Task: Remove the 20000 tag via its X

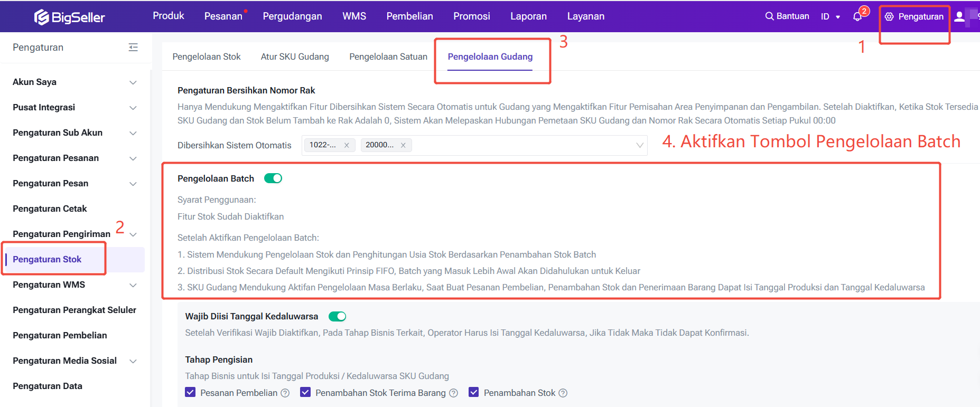Action: pyautogui.click(x=403, y=145)
